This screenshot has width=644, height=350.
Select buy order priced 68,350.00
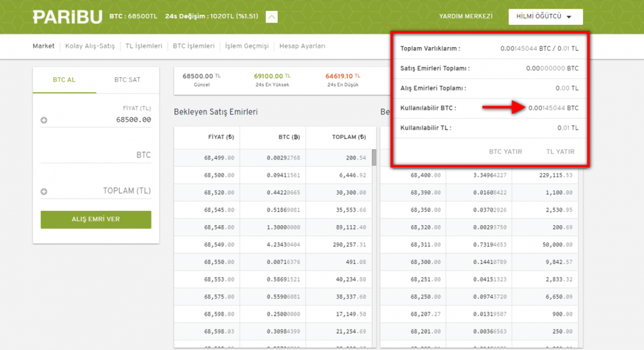point(479,210)
